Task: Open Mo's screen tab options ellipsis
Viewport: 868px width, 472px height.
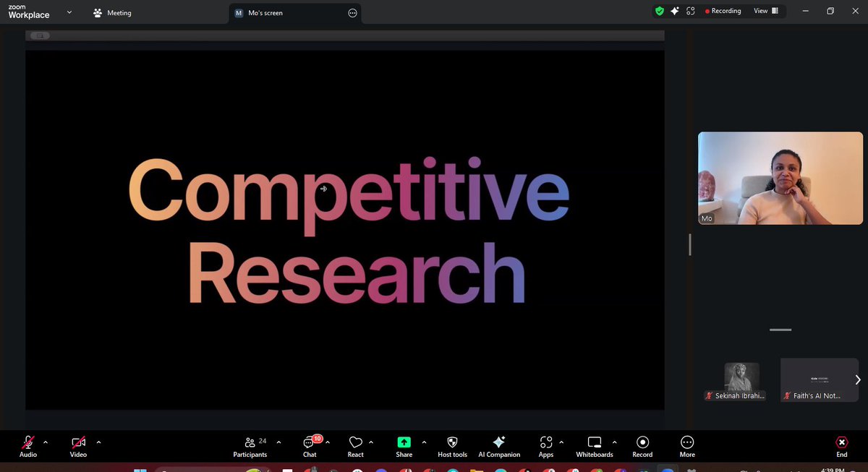Action: pos(352,13)
